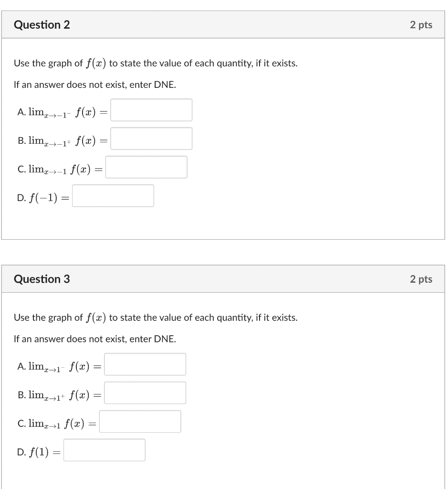This screenshot has width=448, height=489.
Task: Click the DNE instruction text in Question 2
Action: click(x=94, y=85)
